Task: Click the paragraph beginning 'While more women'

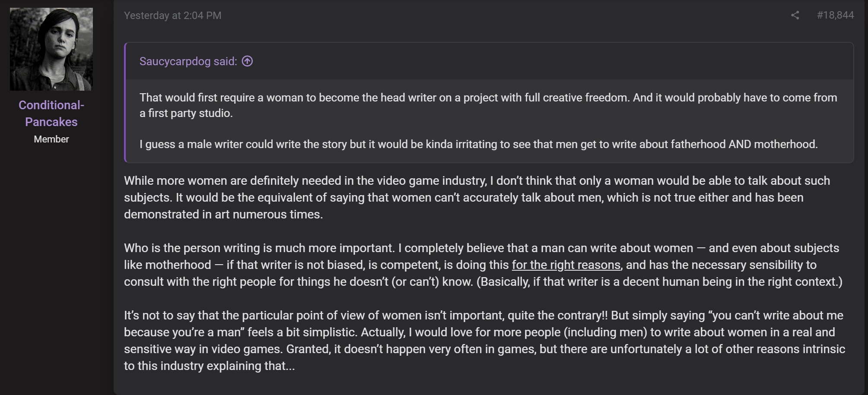Action: tap(477, 197)
